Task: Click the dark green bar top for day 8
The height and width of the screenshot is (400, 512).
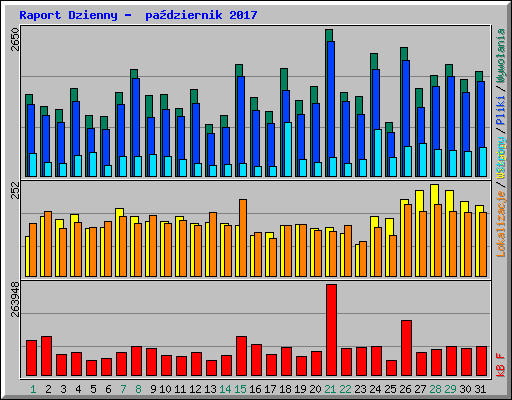Action: coord(134,74)
